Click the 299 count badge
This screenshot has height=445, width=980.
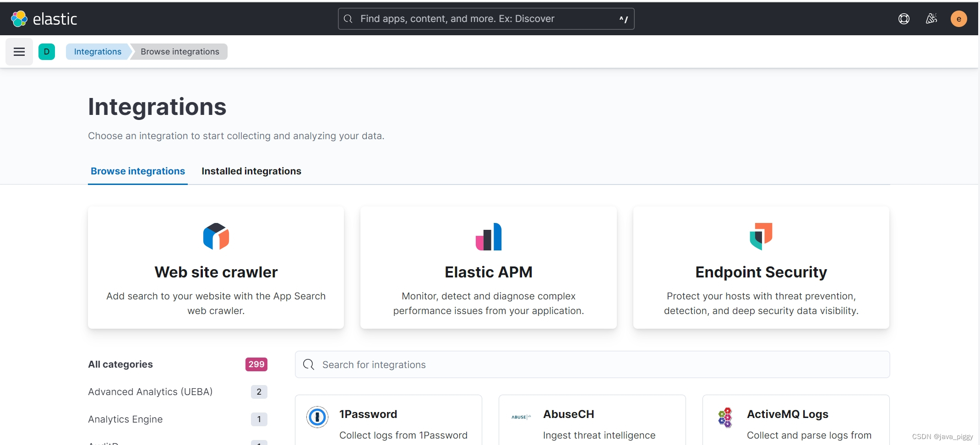256,364
